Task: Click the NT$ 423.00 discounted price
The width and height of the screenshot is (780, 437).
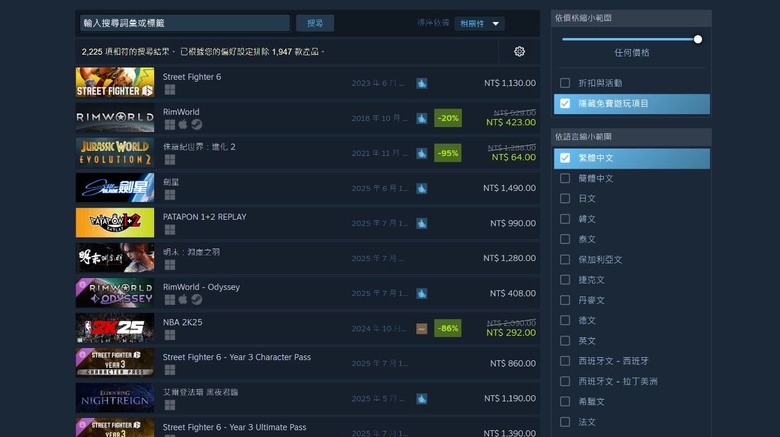Action: (x=511, y=122)
